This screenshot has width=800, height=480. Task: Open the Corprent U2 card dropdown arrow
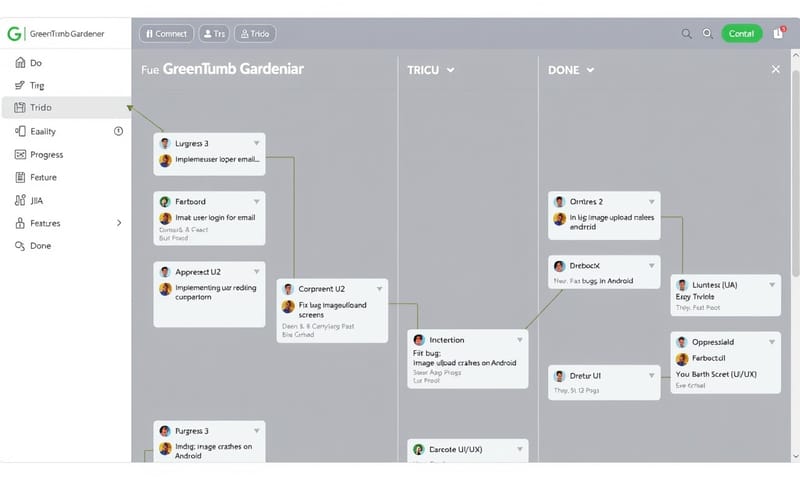coord(379,289)
